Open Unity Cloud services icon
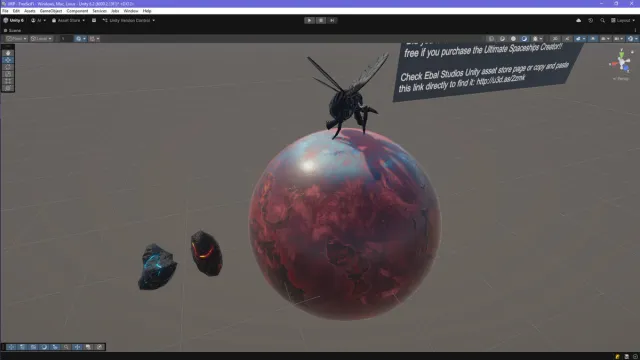This screenshot has width=640, height=360. click(578, 20)
